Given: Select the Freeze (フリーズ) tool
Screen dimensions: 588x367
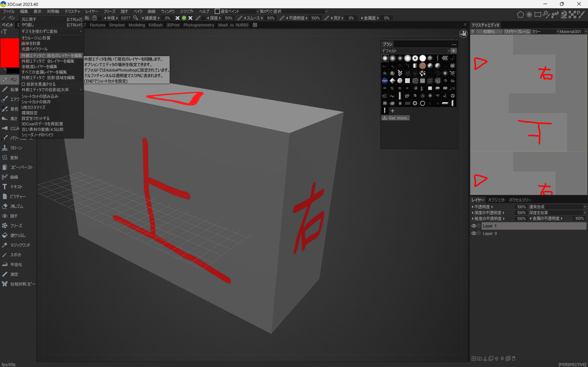Looking at the screenshot, I should [x=16, y=225].
